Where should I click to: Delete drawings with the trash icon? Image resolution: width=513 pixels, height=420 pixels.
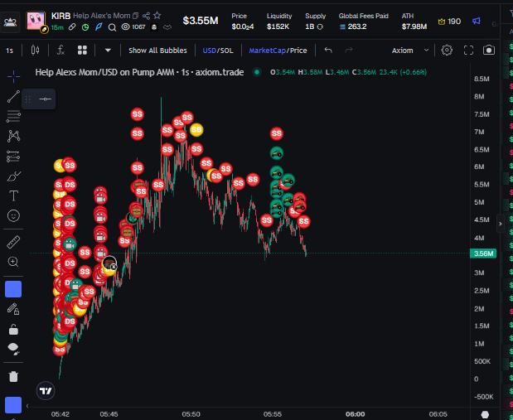point(13,376)
